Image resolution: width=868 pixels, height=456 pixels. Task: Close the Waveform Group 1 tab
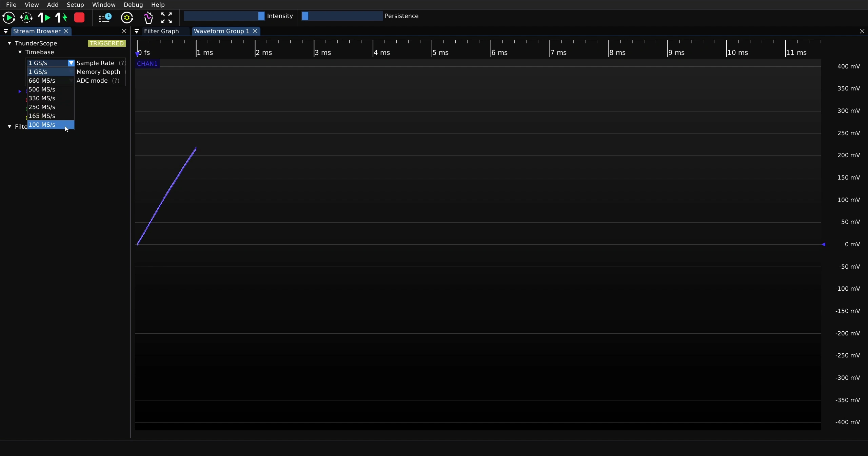(255, 31)
